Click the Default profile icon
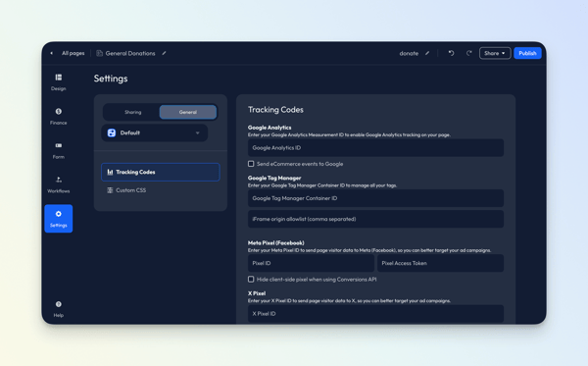This screenshot has width=588, height=366. tap(112, 132)
